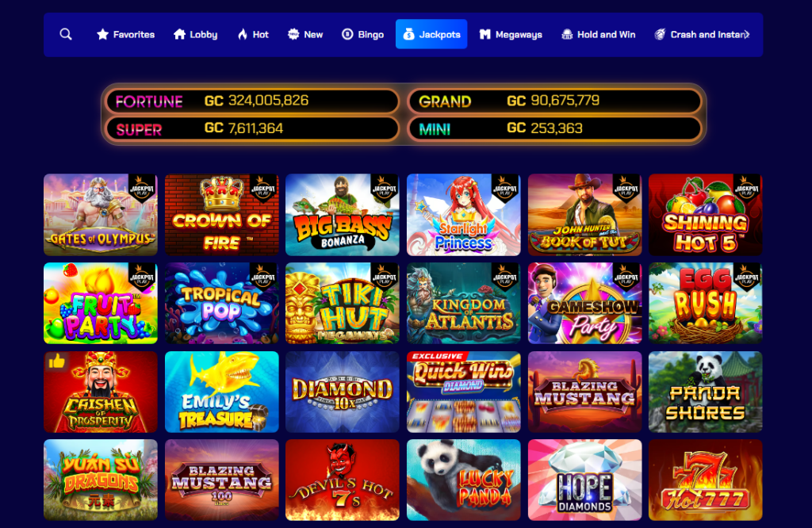Expand more categories with right chevron
The image size is (812, 528).
click(746, 34)
